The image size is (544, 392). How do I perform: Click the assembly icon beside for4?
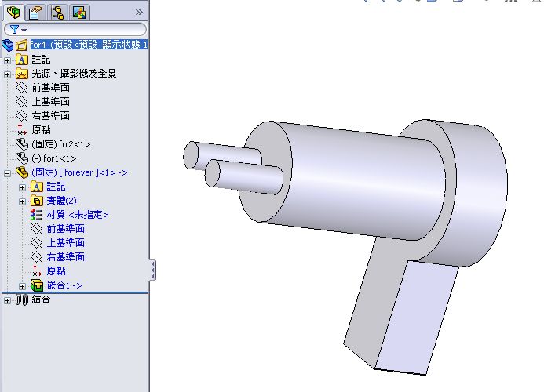(x=21, y=45)
